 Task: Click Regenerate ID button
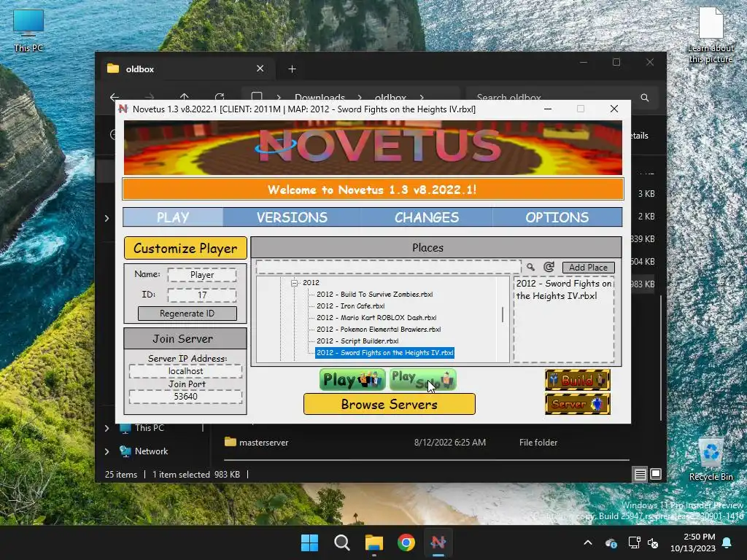[x=187, y=314]
